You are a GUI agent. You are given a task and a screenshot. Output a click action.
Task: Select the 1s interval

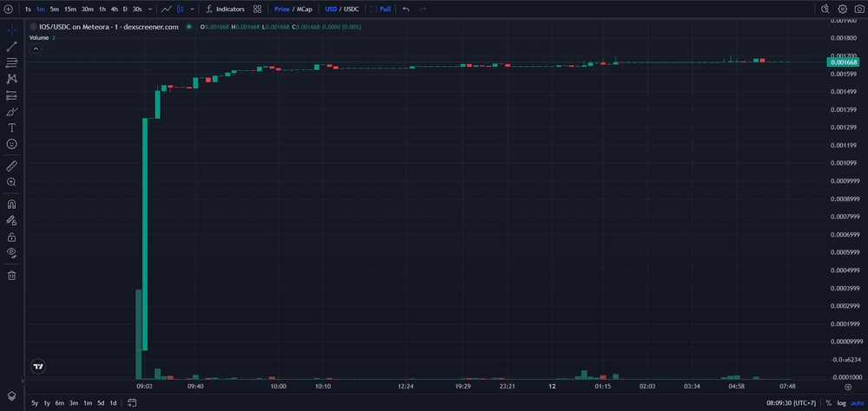[28, 10]
